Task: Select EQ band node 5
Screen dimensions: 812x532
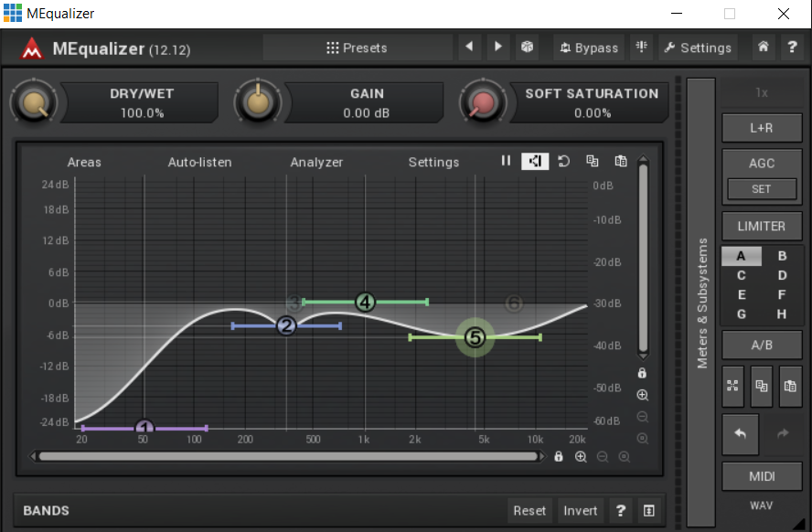Action: [475, 337]
